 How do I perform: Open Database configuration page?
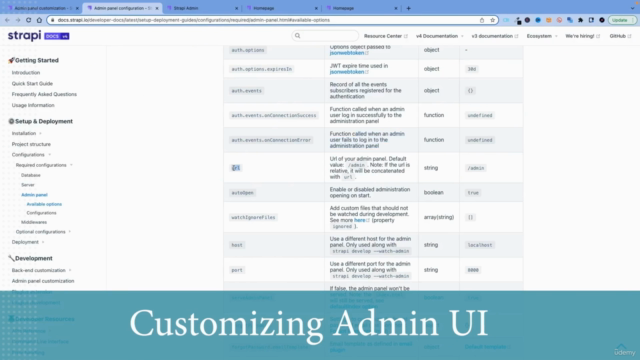point(31,175)
